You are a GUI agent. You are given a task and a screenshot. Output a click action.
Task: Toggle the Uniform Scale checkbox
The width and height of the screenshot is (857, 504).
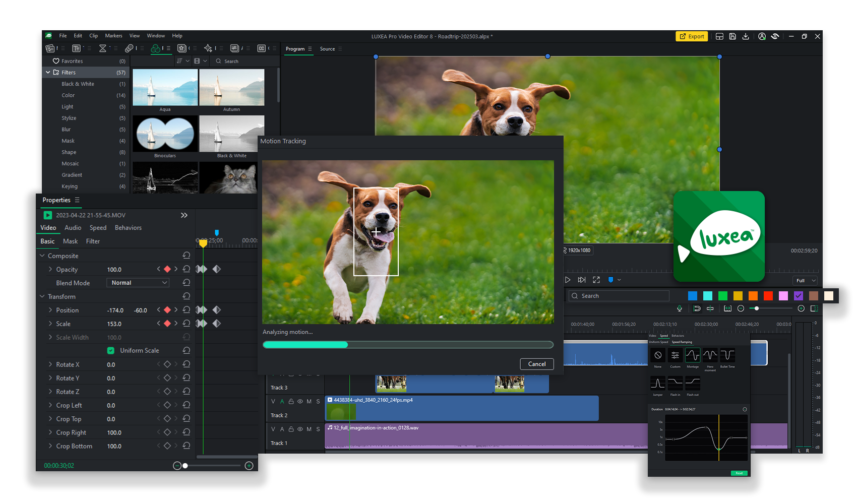[110, 350]
